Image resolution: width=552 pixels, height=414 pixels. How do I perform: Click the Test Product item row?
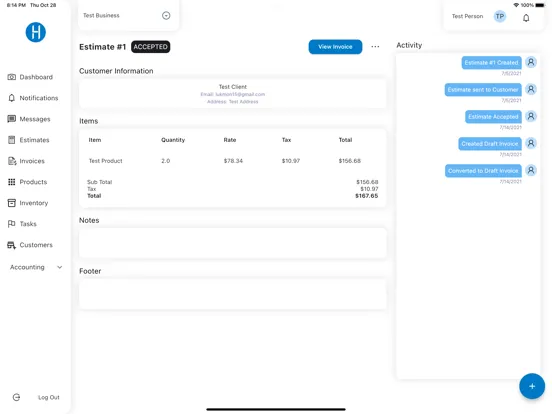[233, 161]
